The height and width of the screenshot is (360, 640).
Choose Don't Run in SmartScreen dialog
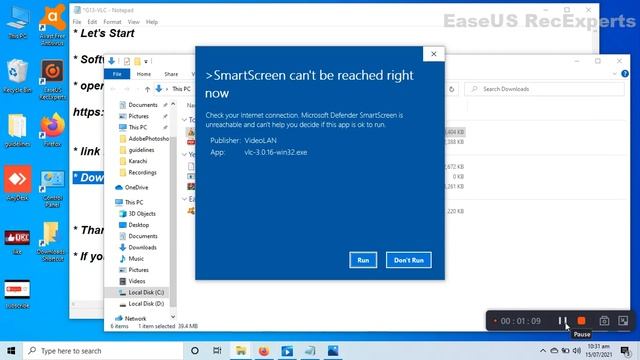[409, 260]
